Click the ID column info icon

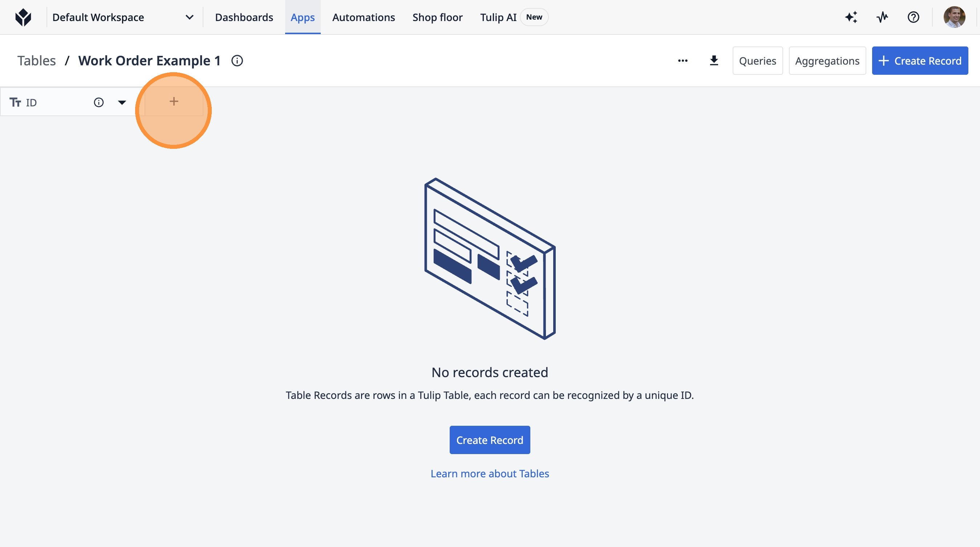pos(98,102)
